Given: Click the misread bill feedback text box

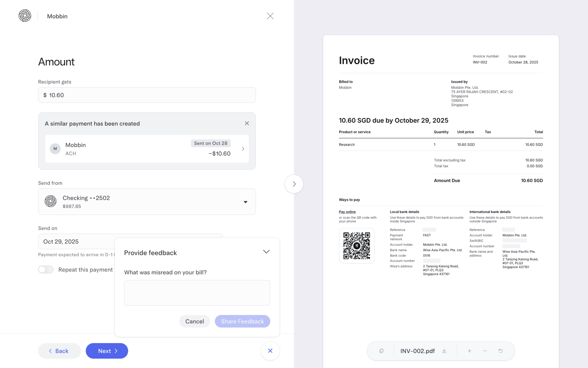Looking at the screenshot, I should coord(197,293).
